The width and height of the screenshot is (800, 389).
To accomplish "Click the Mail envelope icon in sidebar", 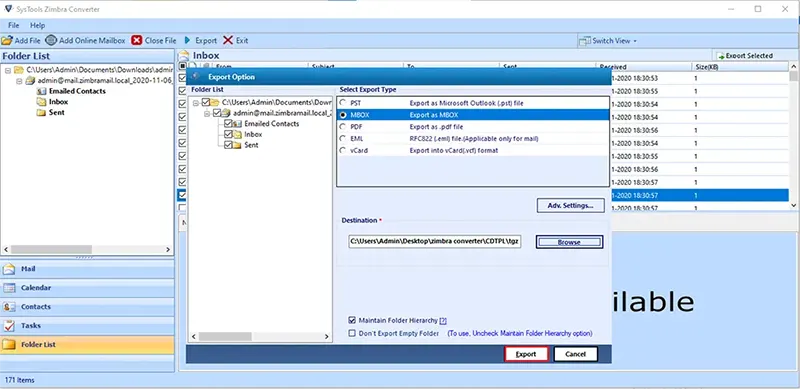I will click(9, 270).
